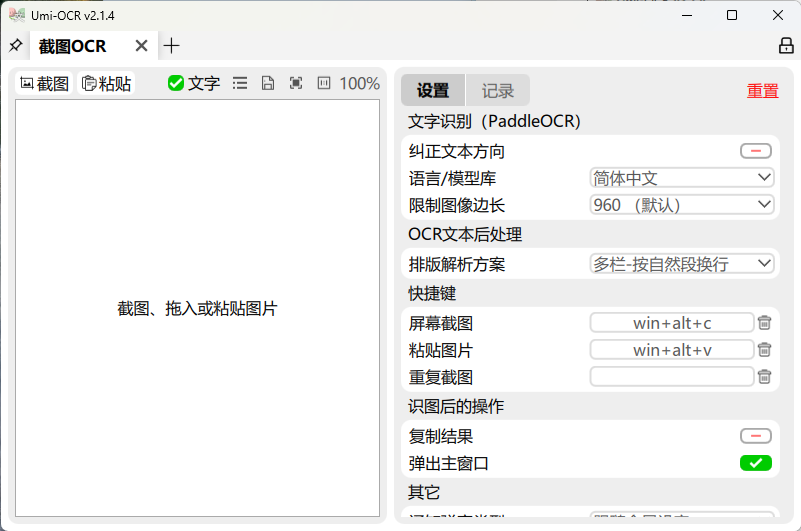Delete the 屏幕截图 hotkey with trash icon

tap(764, 323)
